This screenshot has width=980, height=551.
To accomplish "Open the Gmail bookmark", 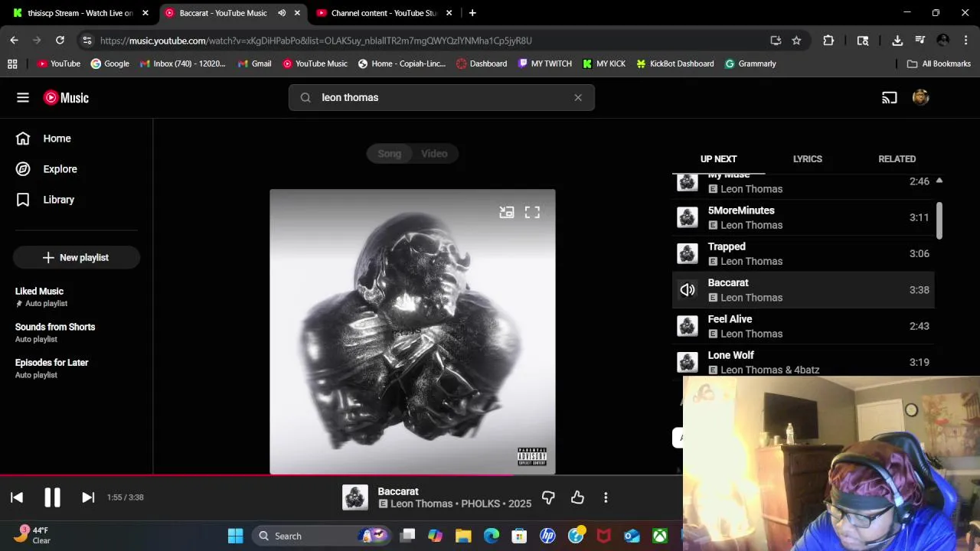I will [x=255, y=64].
